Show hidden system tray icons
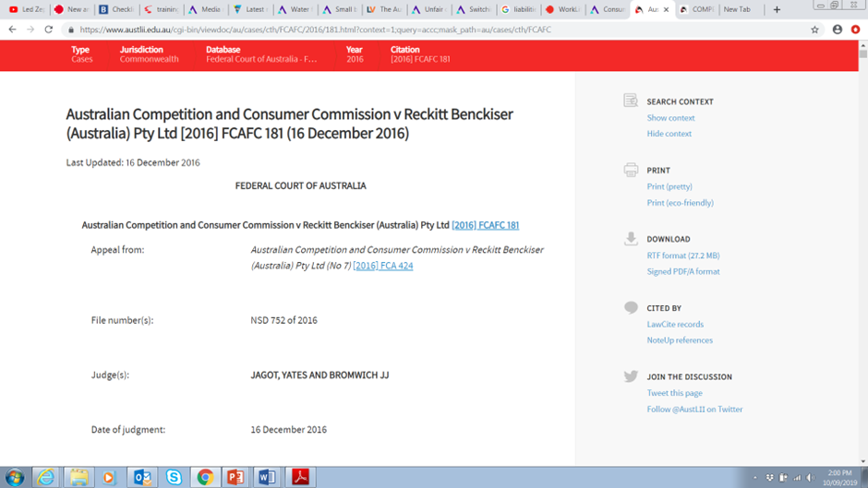Viewport: 868px width, 488px height. click(x=755, y=478)
